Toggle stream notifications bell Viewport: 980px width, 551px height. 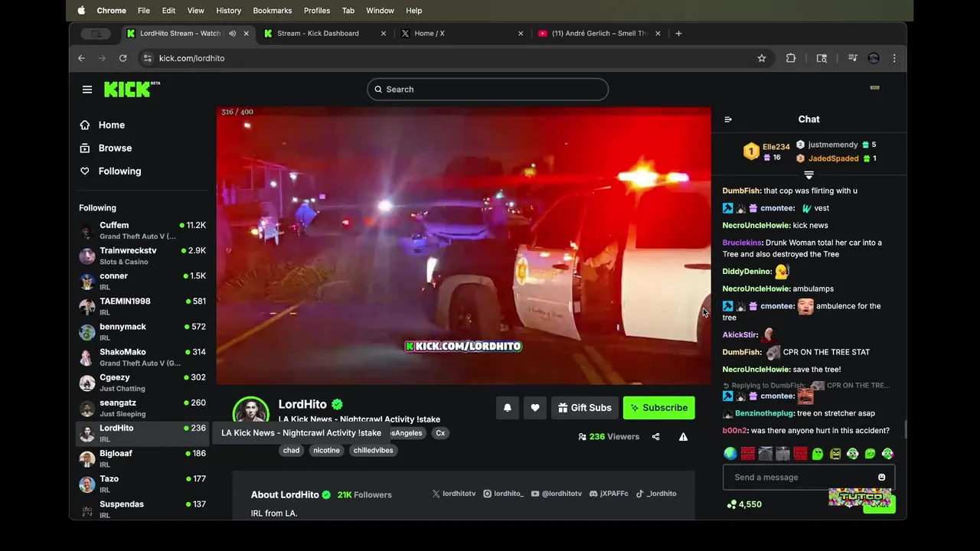(507, 408)
